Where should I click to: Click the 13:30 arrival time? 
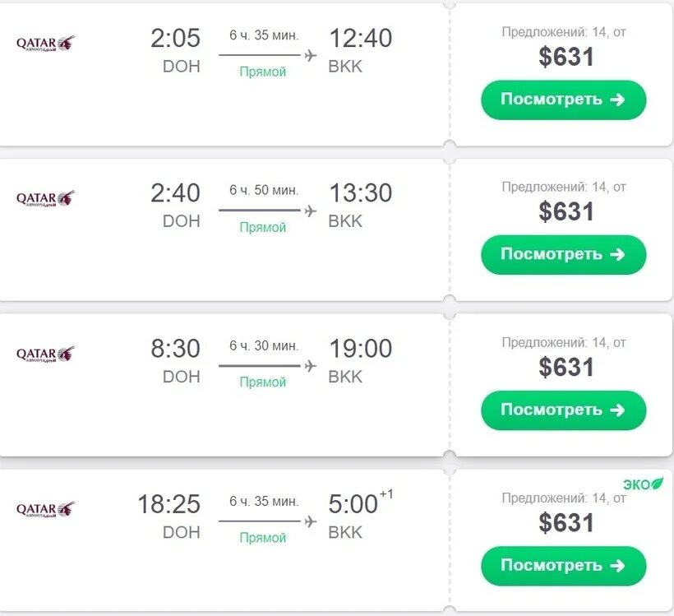[360, 193]
